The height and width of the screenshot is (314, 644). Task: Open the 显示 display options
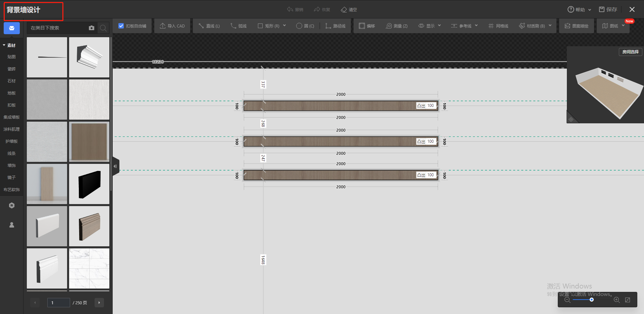tap(426, 26)
